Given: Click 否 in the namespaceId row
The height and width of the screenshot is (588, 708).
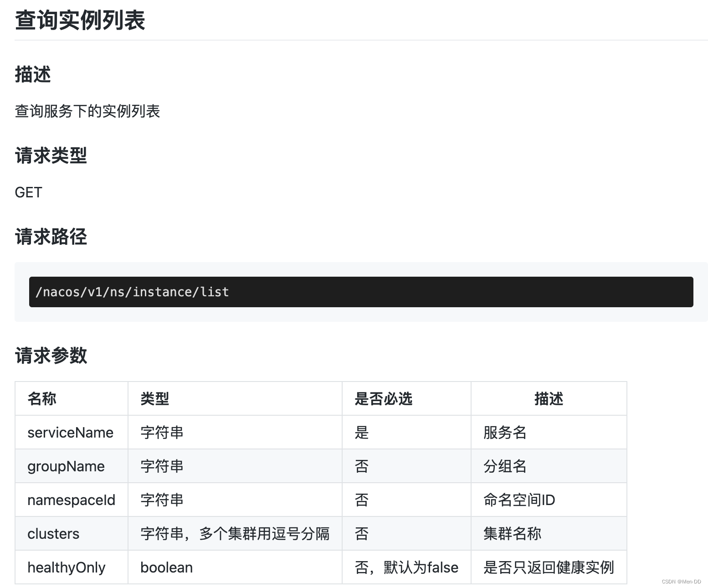Looking at the screenshot, I should 406,500.
